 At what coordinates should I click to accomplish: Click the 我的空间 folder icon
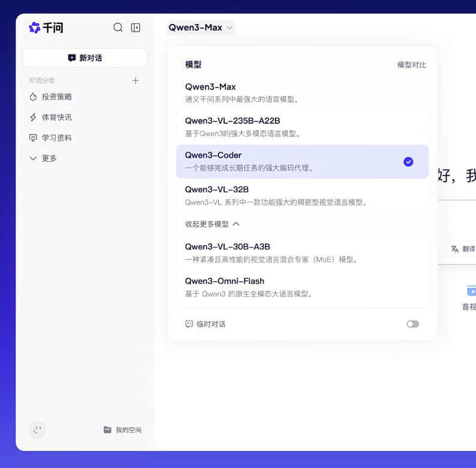(107, 430)
